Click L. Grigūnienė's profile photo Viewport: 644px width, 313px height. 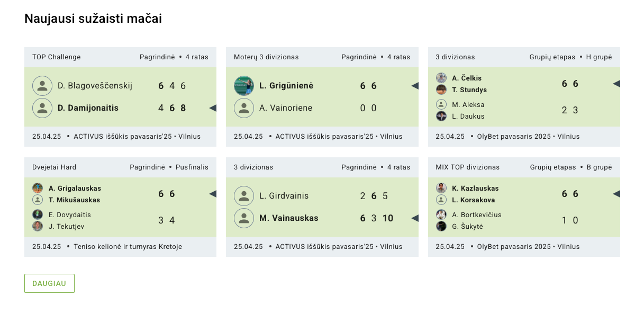244,86
